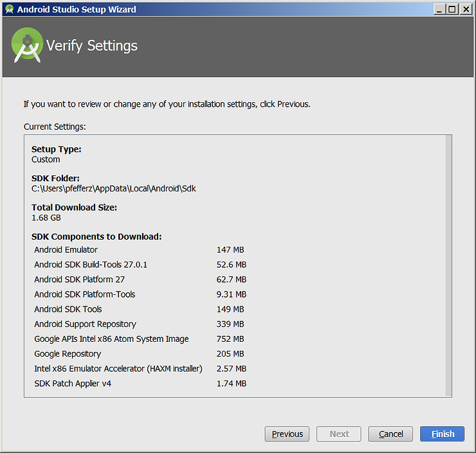Click the Total Download Size heading
Viewport: 476px width, 453px height.
(x=74, y=208)
